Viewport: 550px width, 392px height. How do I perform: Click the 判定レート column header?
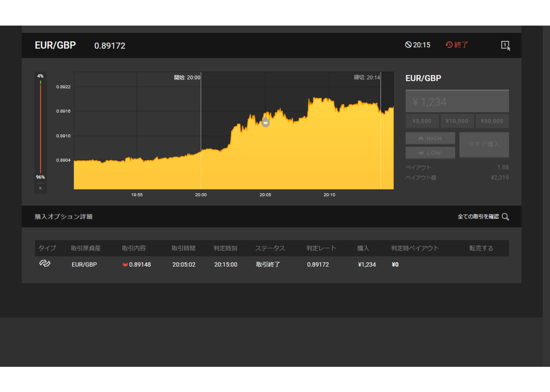click(x=321, y=248)
